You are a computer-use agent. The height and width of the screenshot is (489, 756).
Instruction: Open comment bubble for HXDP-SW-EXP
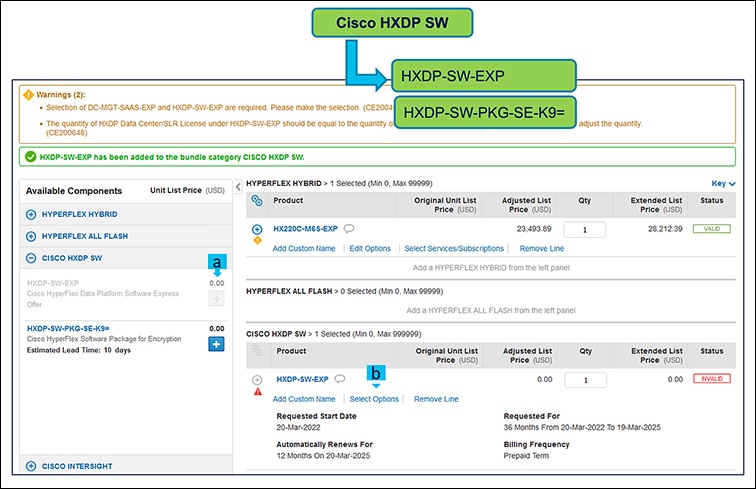click(x=340, y=379)
